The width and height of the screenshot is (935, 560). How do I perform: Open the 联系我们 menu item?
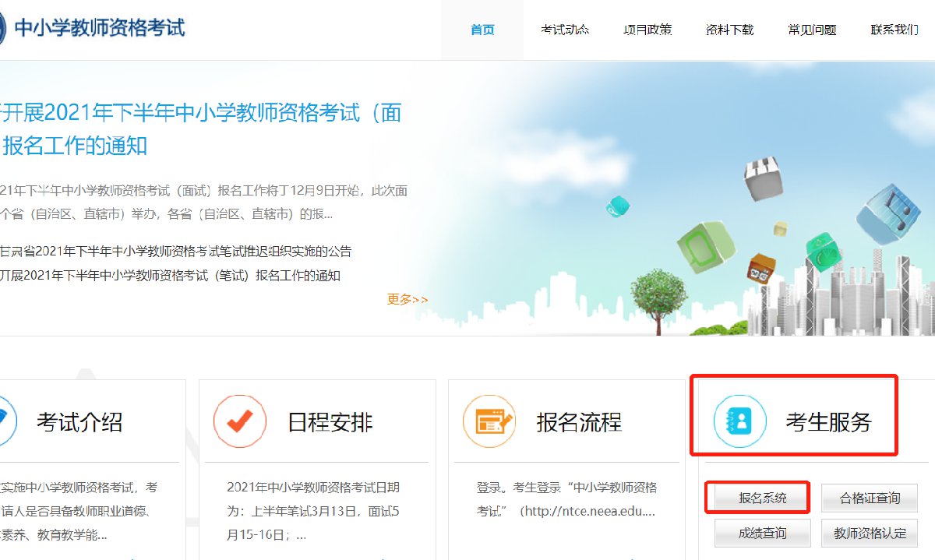894,30
